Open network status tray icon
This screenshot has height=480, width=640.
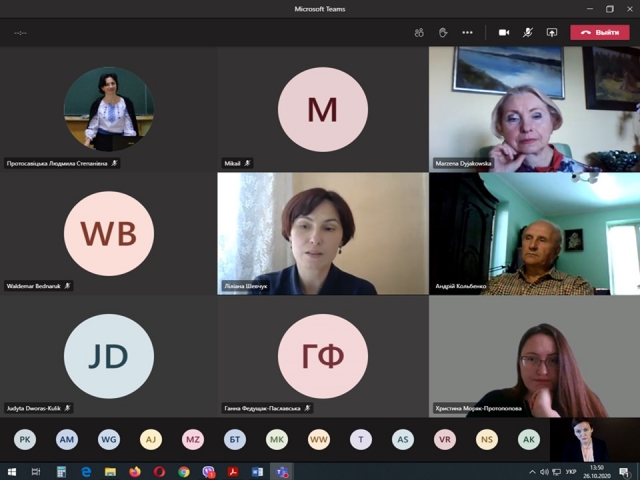556,472
